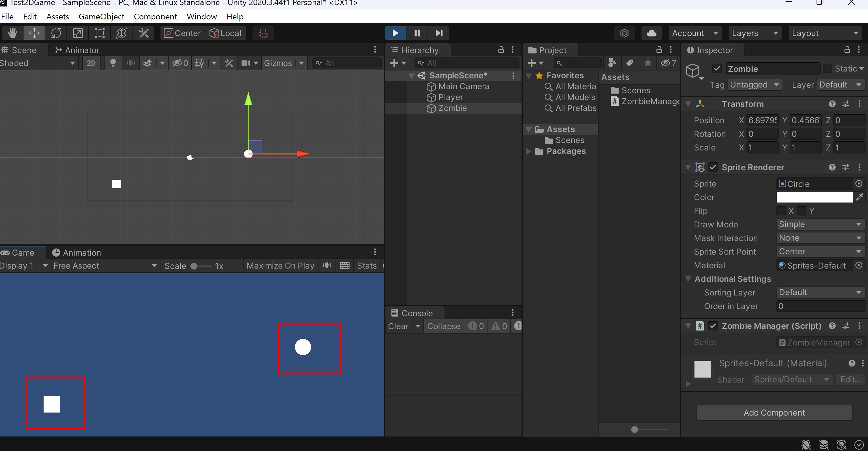Open Sprite Renderer preset icon
Screen dimensions: 868x451
(846, 167)
